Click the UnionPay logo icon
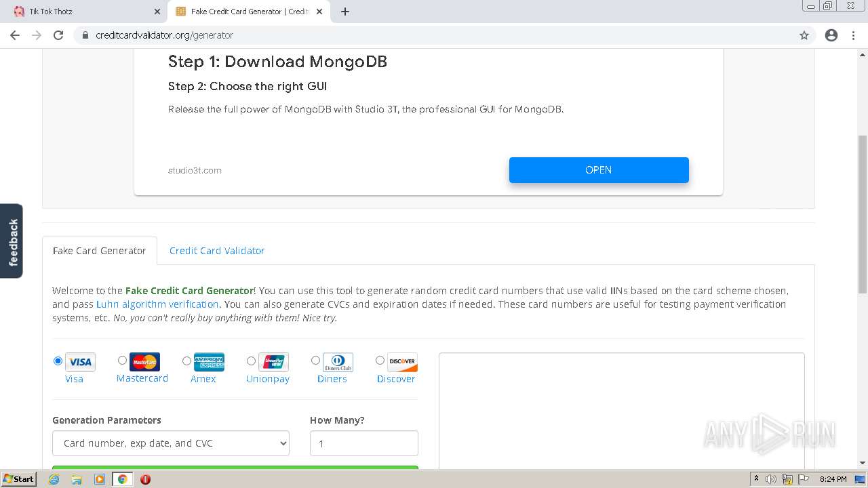The image size is (868, 488). 273,362
